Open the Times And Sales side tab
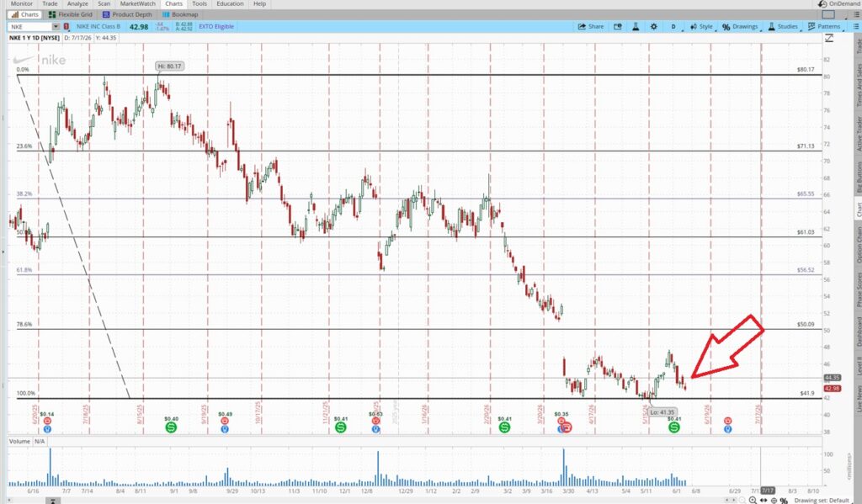The height and width of the screenshot is (504, 862). [858, 85]
